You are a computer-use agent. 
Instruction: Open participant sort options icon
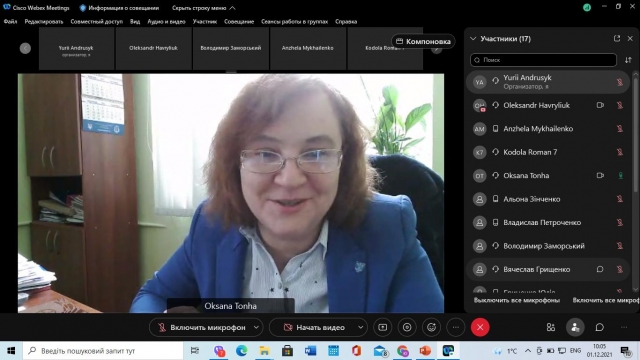click(628, 60)
